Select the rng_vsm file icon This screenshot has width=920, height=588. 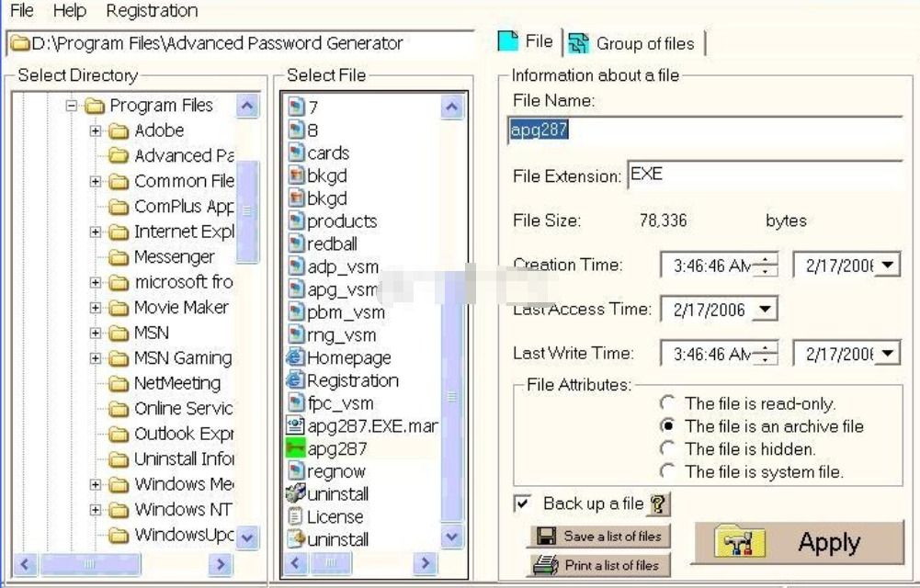[296, 334]
